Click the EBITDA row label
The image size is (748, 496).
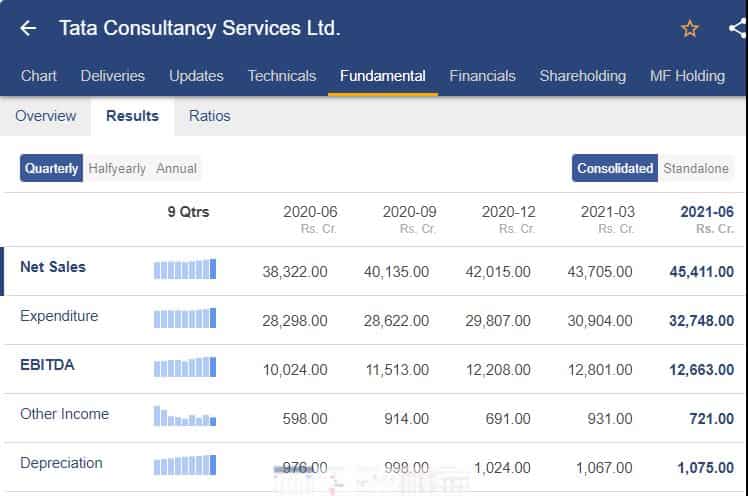47,365
